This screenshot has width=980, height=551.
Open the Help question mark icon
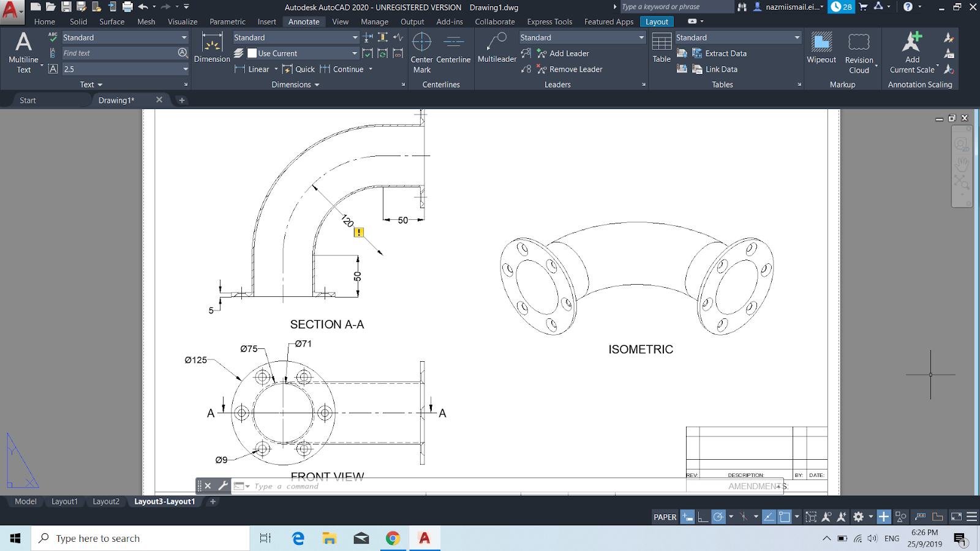(x=908, y=7)
